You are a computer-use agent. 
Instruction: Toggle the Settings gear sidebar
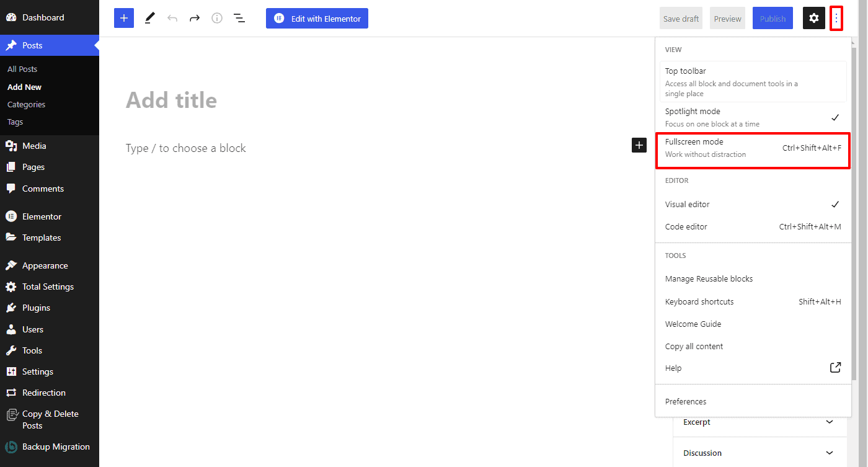pos(814,19)
